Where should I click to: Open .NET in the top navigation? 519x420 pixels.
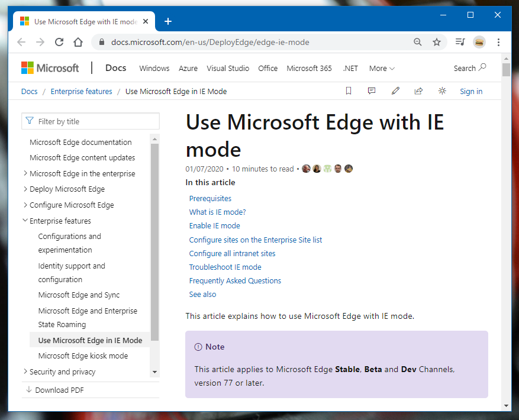point(350,68)
